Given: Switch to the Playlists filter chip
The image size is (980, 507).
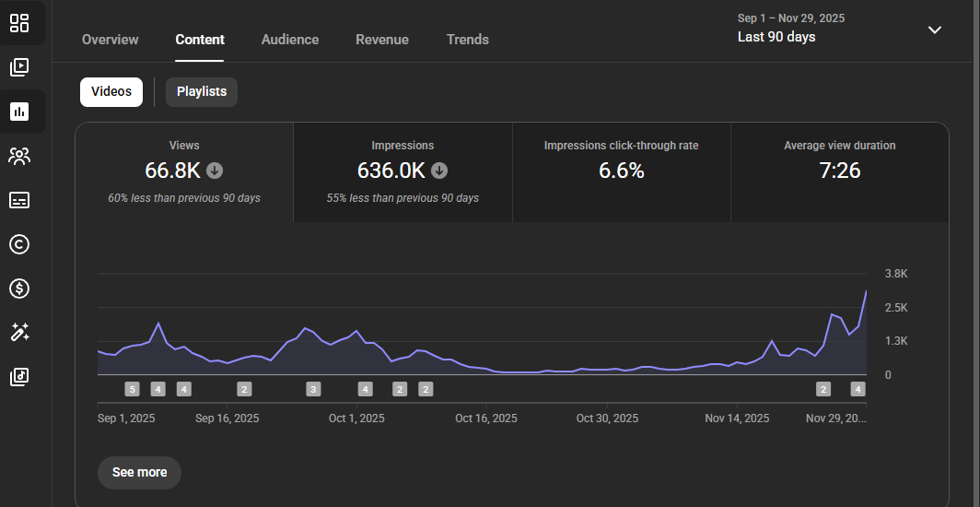Looking at the screenshot, I should click(201, 92).
